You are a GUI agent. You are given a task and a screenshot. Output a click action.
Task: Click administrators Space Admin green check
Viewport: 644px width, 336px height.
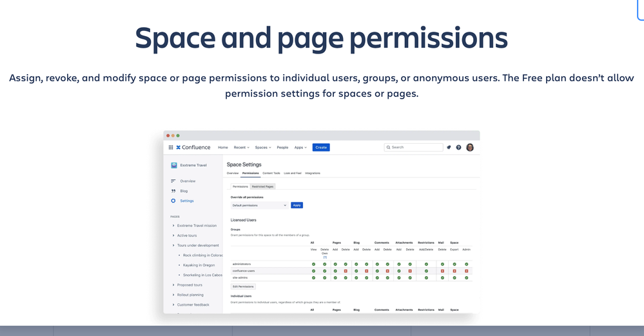pos(466,264)
